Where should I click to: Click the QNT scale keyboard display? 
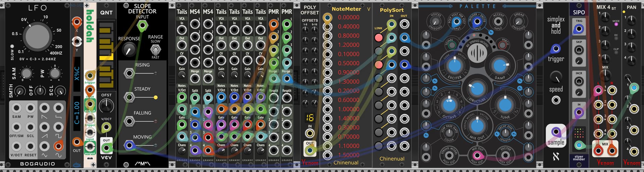[106, 55]
